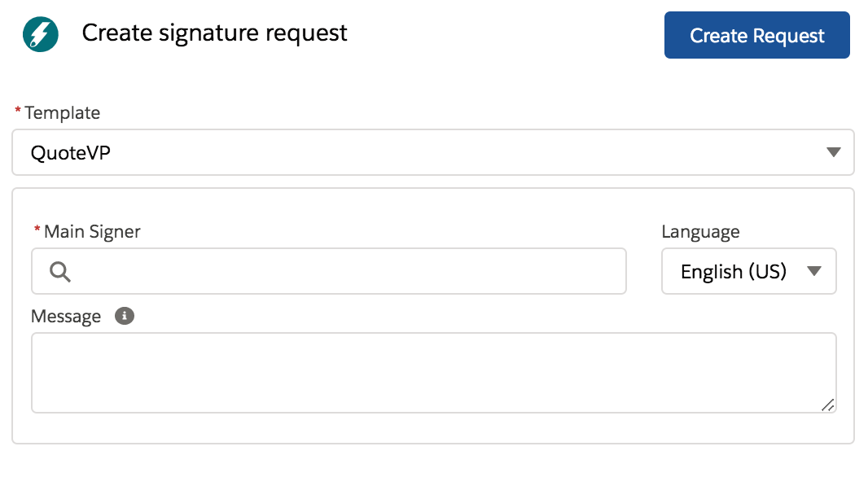Click the Language label
This screenshot has width=868, height=477.
coord(700,231)
